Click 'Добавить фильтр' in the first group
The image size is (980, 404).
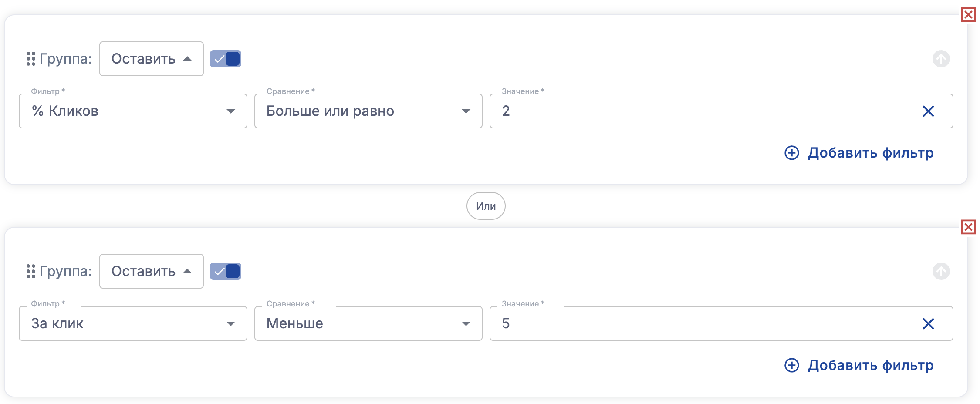click(859, 153)
